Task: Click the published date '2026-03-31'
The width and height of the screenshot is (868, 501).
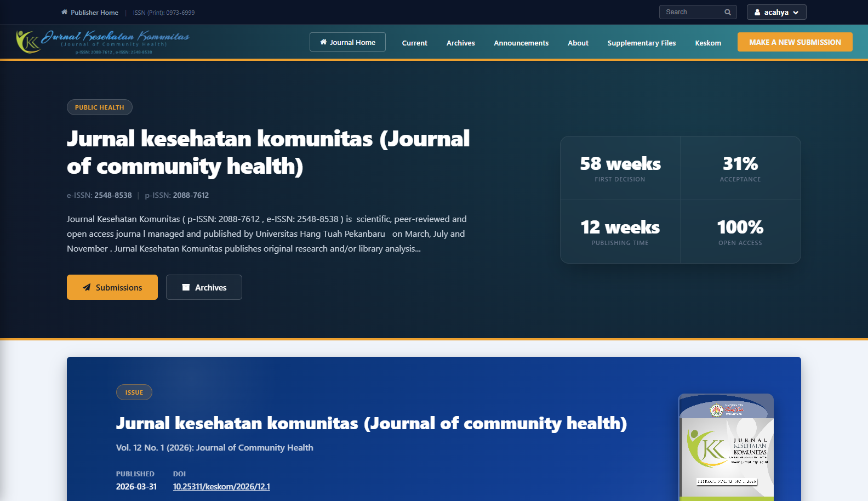Action: point(136,486)
